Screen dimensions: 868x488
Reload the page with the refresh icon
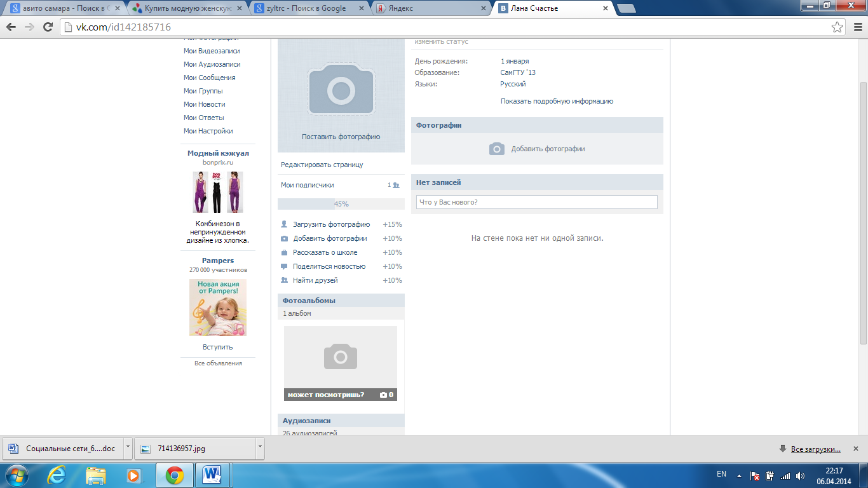(x=48, y=27)
